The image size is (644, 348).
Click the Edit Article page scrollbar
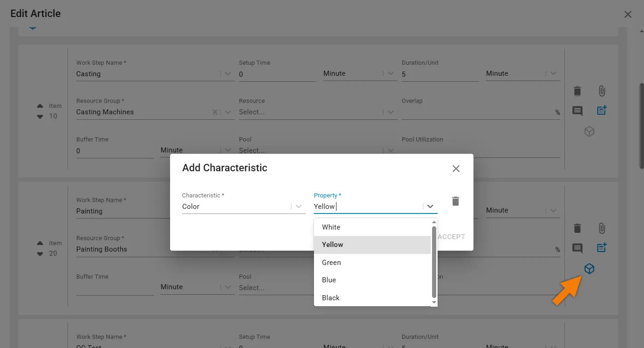click(641, 126)
